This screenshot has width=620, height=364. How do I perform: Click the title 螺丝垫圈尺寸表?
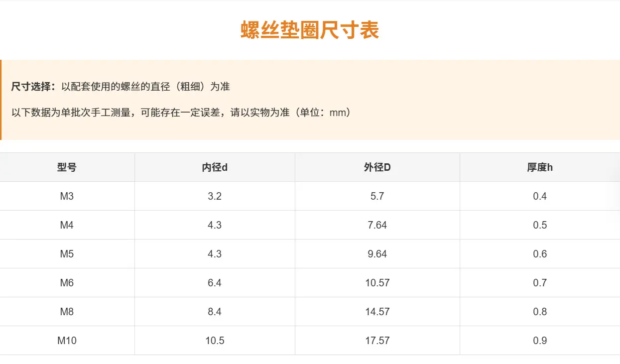click(x=310, y=30)
